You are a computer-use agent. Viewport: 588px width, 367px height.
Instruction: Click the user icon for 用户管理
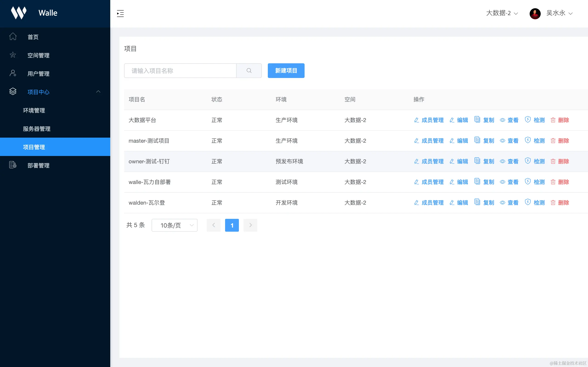(x=13, y=73)
